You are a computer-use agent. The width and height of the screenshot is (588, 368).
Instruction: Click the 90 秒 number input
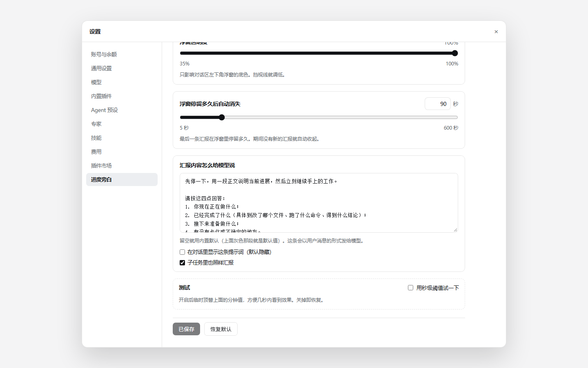tap(437, 104)
